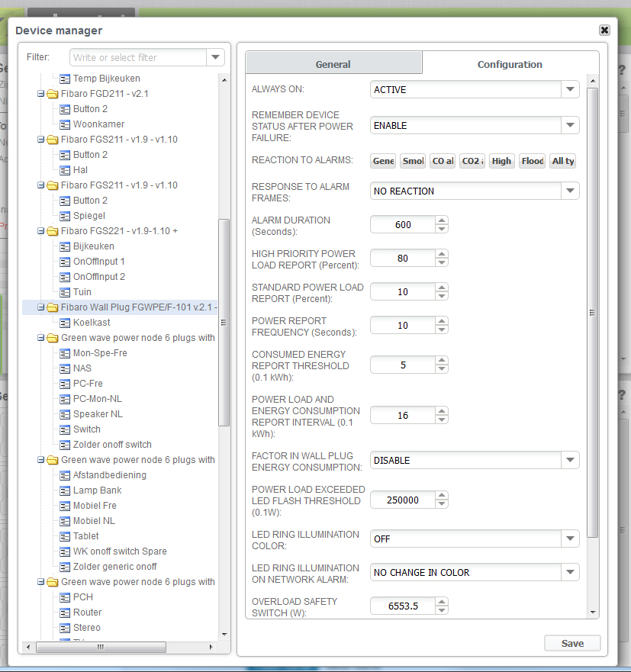Click the filter text input field

pyautogui.click(x=138, y=57)
